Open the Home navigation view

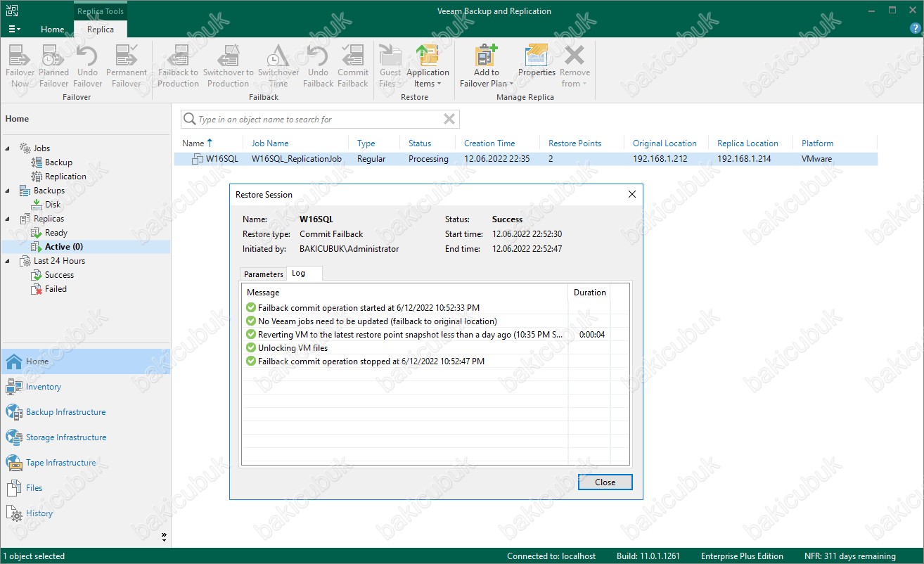85,361
